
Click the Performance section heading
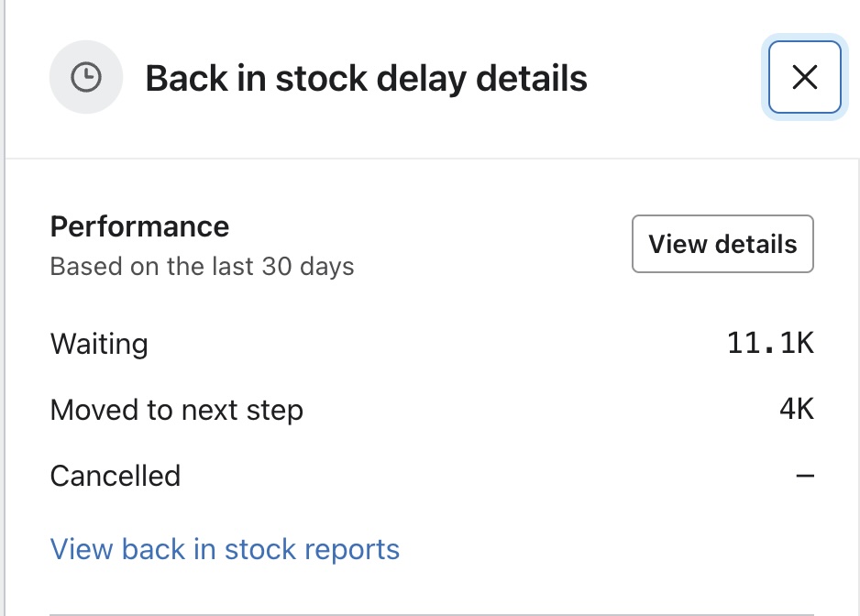click(139, 226)
